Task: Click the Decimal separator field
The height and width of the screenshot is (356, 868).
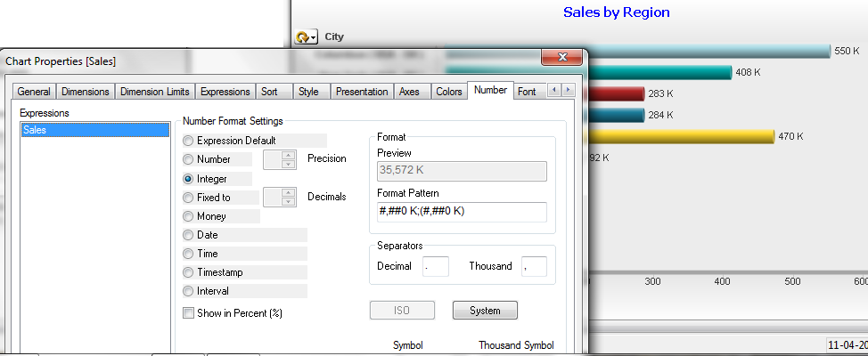Action: (436, 266)
